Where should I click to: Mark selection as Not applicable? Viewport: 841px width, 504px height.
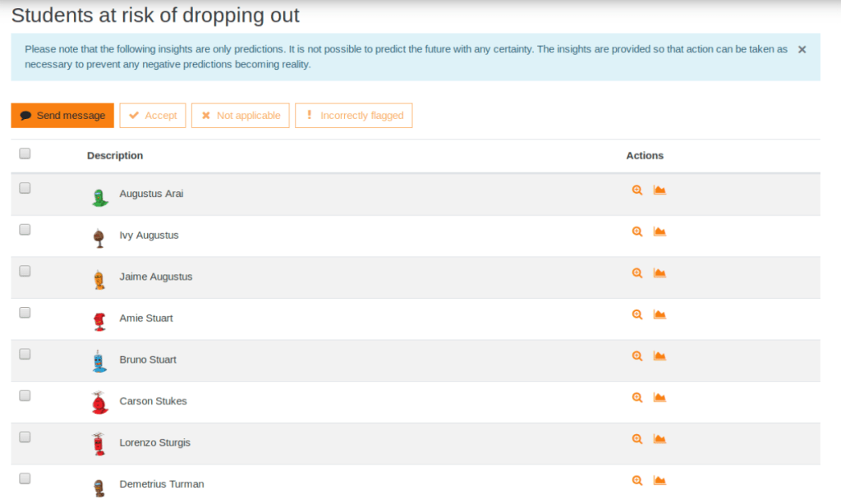(240, 116)
